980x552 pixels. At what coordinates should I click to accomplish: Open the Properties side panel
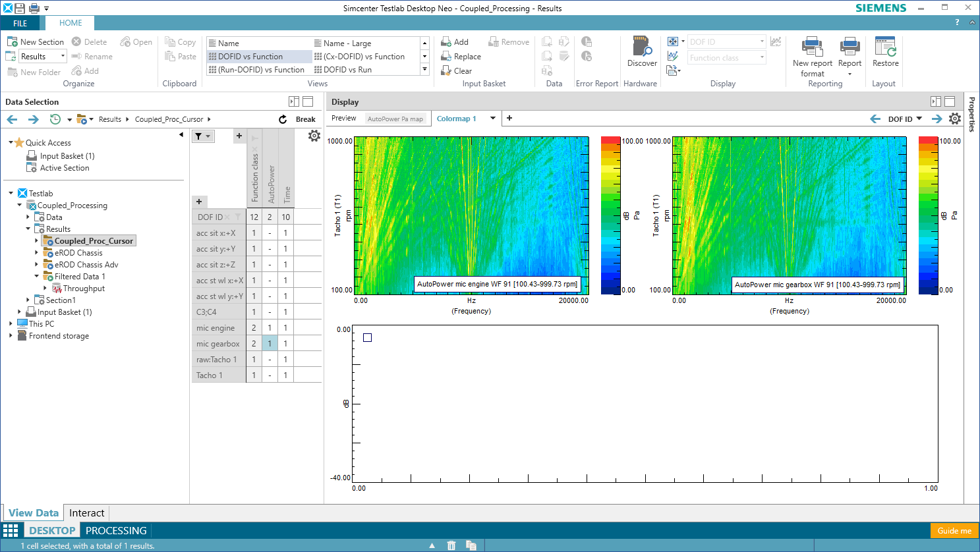(x=971, y=114)
